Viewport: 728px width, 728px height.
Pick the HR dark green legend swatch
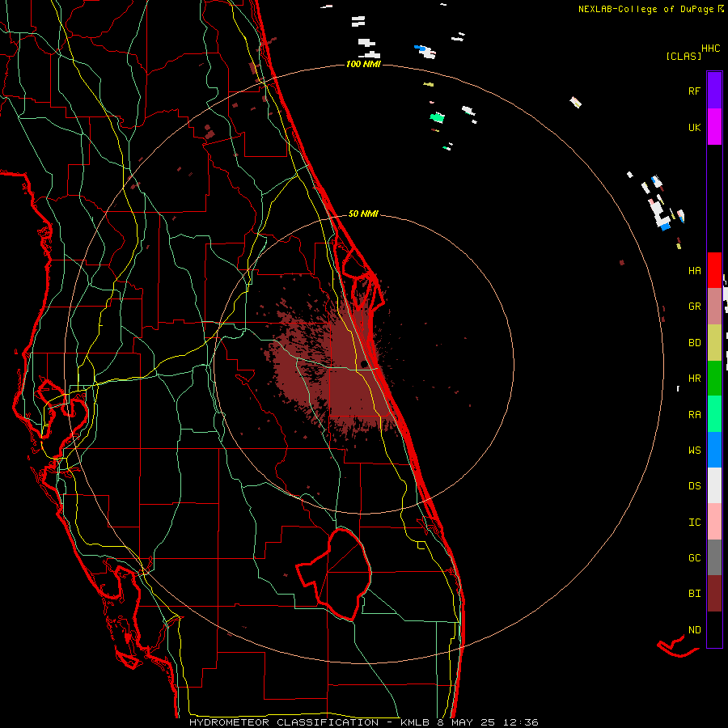pyautogui.click(x=714, y=378)
